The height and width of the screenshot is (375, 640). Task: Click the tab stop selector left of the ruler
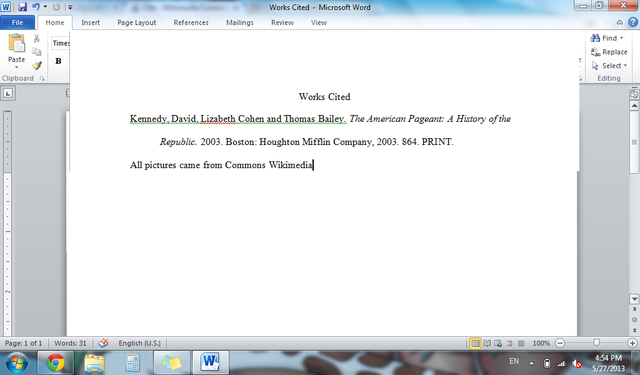(x=7, y=93)
